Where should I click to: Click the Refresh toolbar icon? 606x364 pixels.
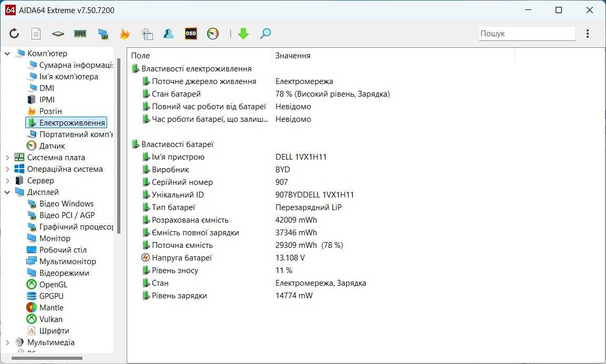pyautogui.click(x=14, y=34)
